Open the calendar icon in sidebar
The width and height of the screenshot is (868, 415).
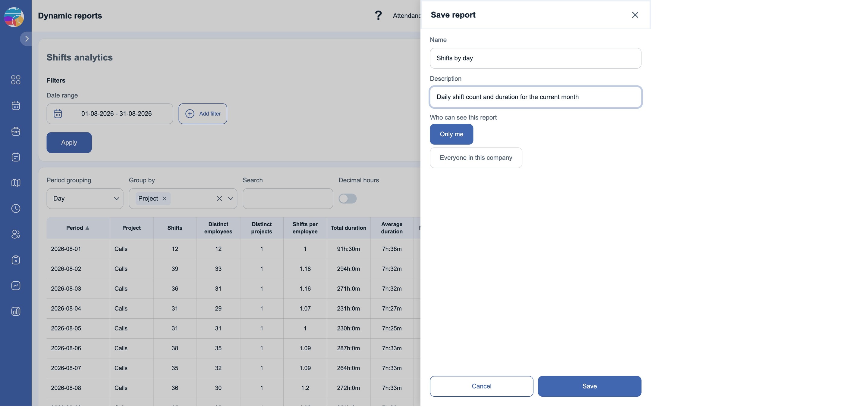pos(15,106)
